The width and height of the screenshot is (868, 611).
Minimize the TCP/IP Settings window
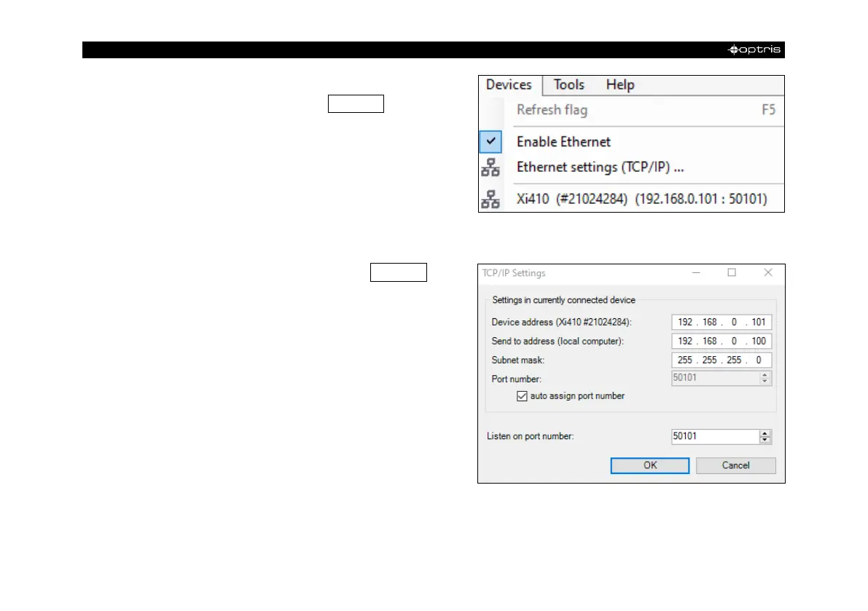coord(697,272)
